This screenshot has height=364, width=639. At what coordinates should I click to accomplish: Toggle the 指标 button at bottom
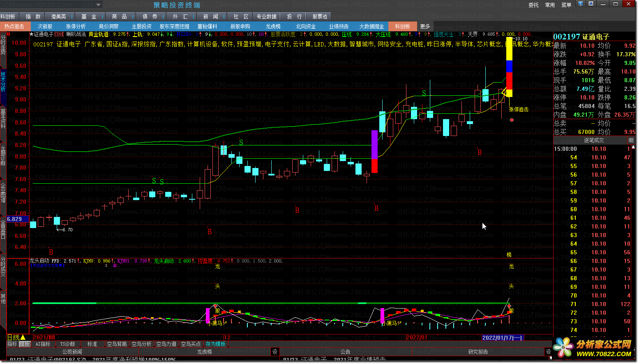click(12, 344)
